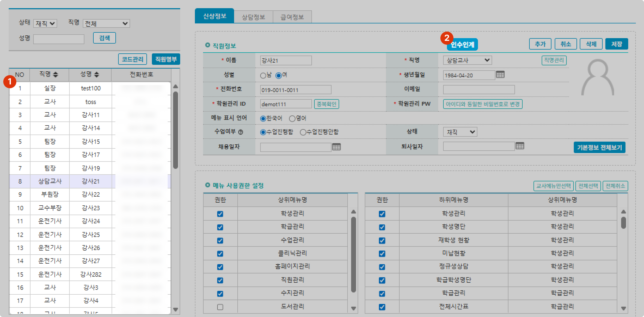Open the hire date calendar icon
644x317 pixels.
click(336, 147)
